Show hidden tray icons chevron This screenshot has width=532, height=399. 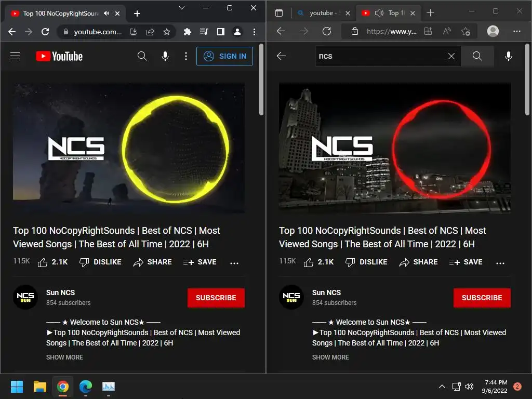(x=442, y=387)
